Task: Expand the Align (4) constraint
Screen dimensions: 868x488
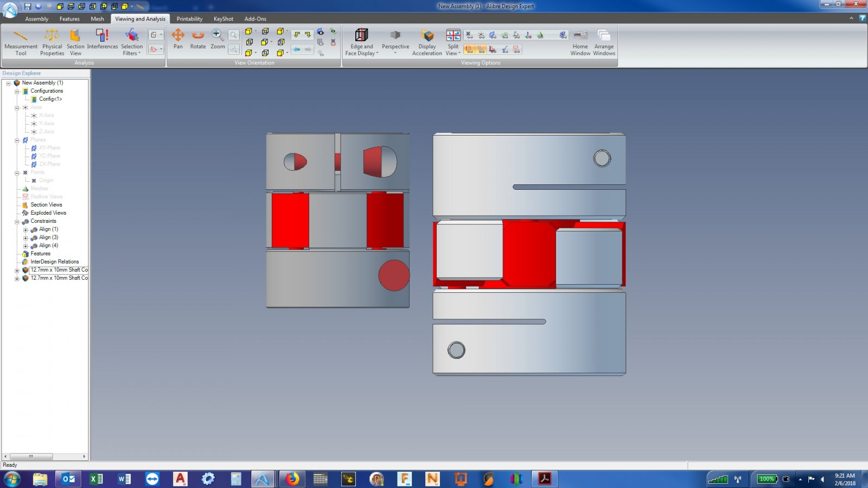Action: tap(25, 246)
